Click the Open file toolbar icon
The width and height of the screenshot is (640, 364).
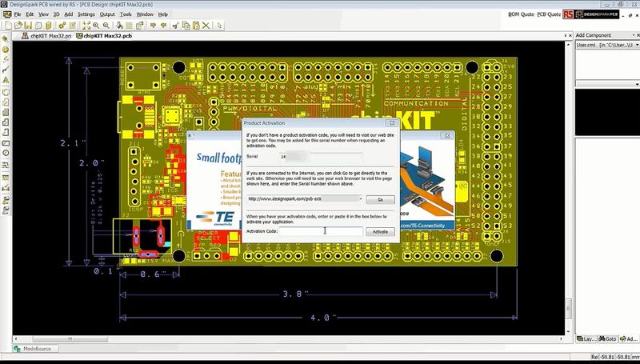pos(18,26)
